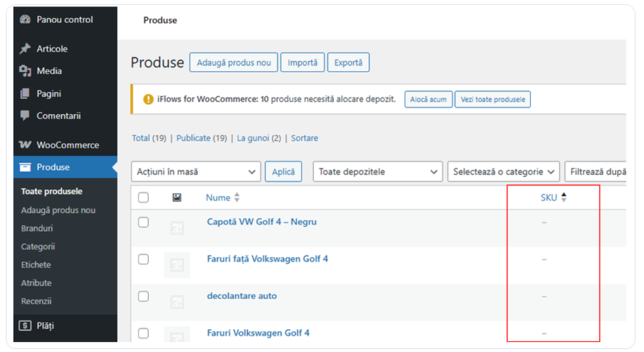This screenshot has width=644, height=352.
Task: Open the Acțiuni în masă dropdown
Action: pos(196,172)
